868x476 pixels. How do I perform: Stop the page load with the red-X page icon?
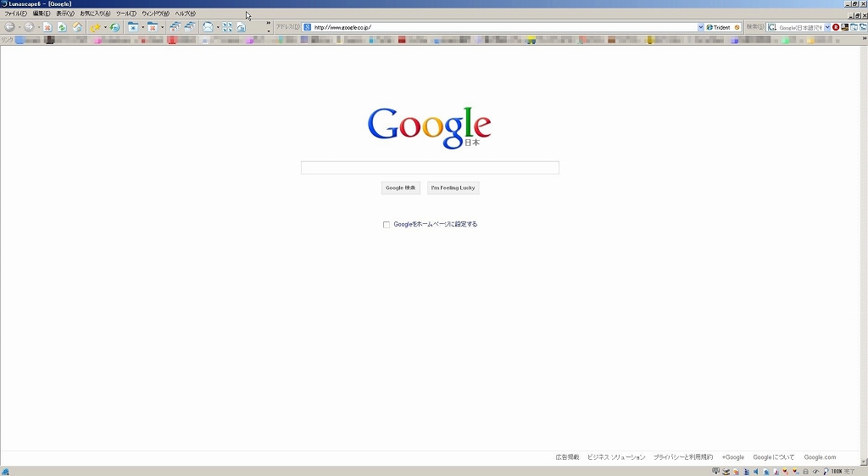(x=47, y=27)
